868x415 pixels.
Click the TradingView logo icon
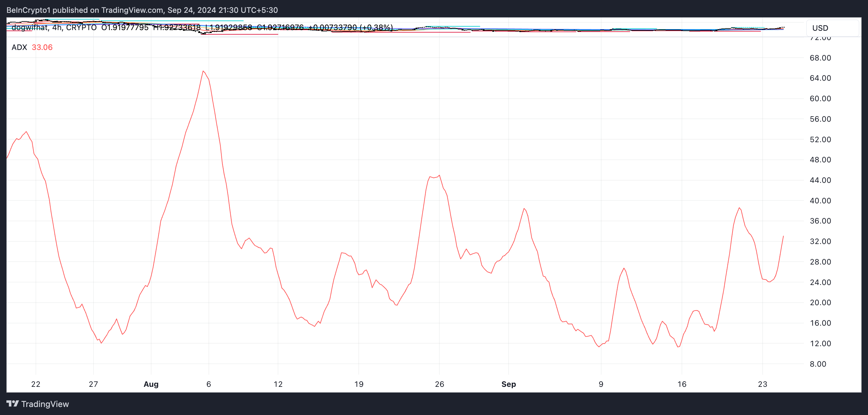pyautogui.click(x=12, y=403)
